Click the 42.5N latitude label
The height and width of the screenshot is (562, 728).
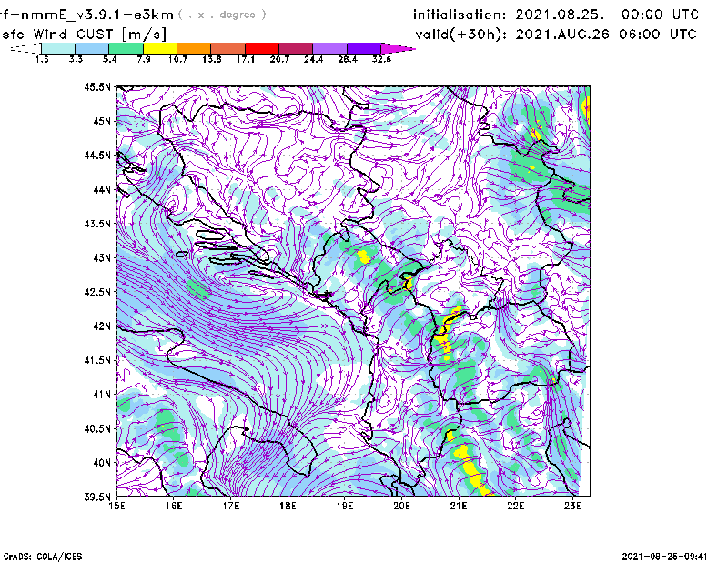(97, 292)
